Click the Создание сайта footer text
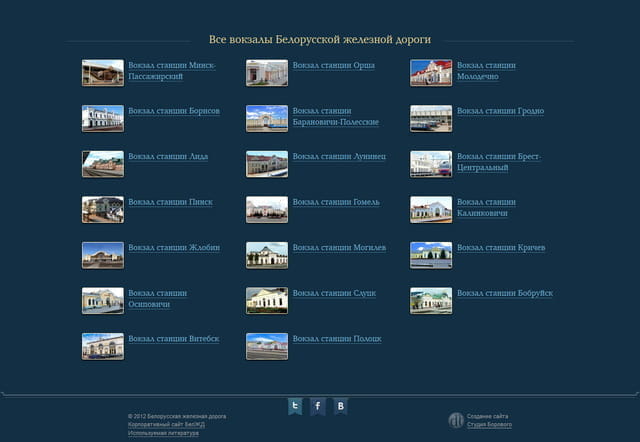 point(487,416)
